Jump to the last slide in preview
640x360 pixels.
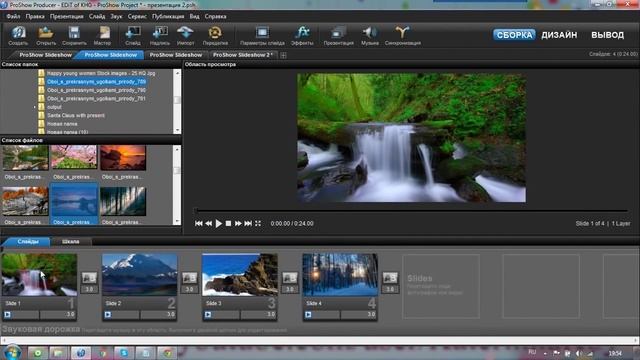point(248,223)
